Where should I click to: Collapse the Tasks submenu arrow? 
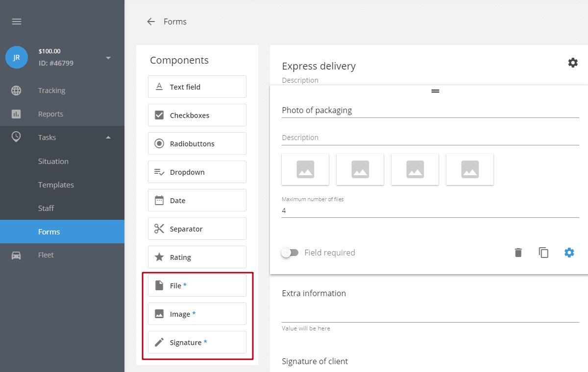click(108, 138)
